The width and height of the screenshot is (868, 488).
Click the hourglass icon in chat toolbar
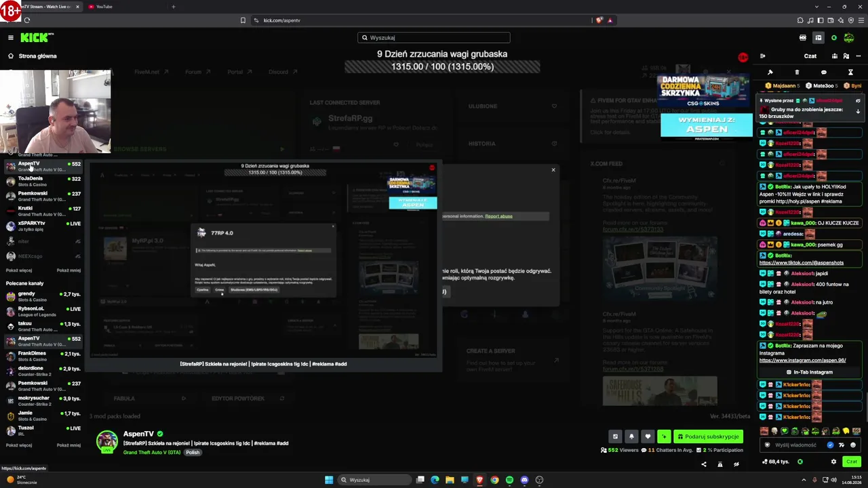point(850,72)
